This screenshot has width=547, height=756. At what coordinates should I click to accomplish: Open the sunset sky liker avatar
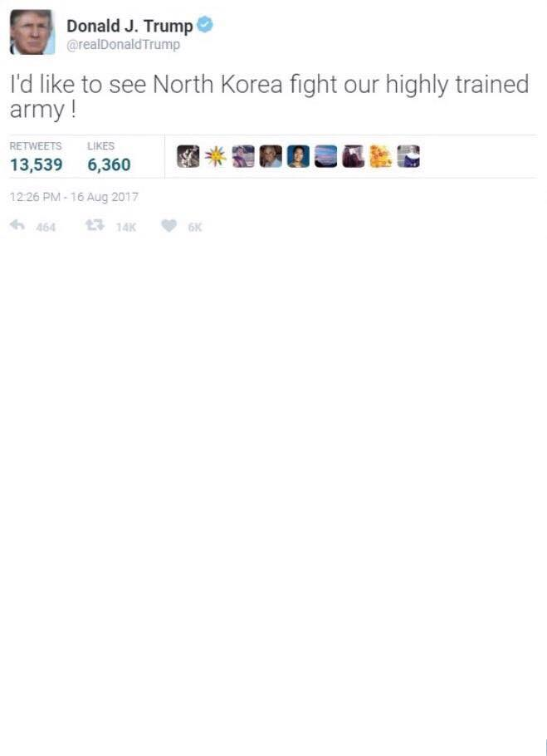[x=326, y=157]
